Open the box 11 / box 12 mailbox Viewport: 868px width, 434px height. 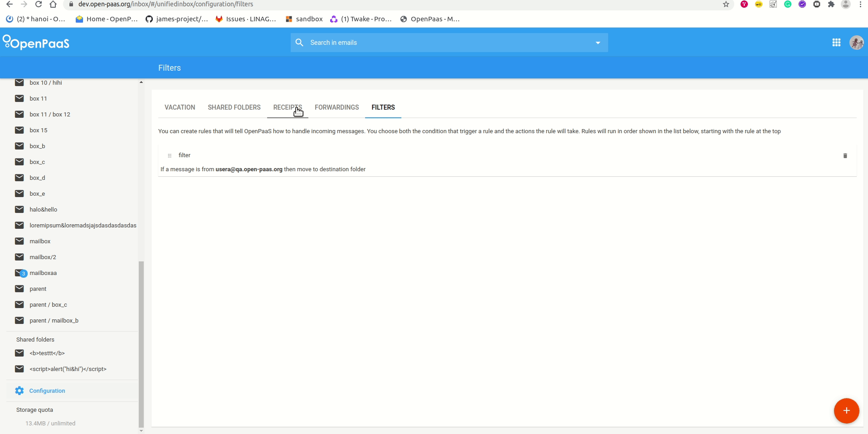[50, 114]
